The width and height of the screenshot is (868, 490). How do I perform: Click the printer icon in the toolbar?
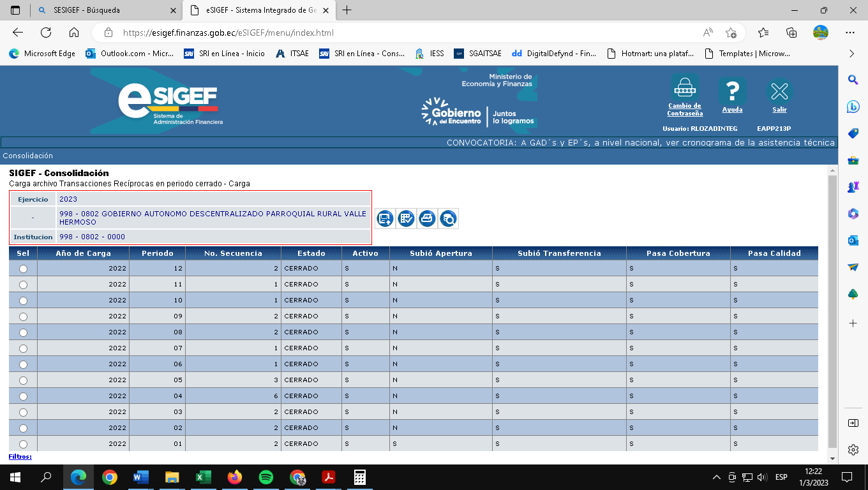427,219
